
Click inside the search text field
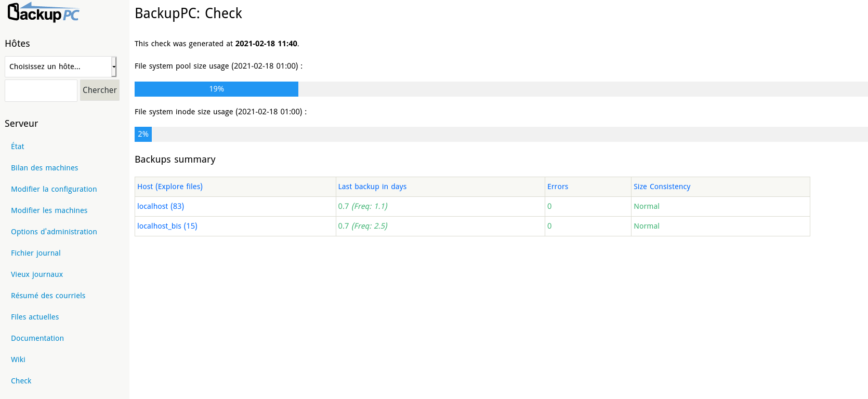click(41, 90)
